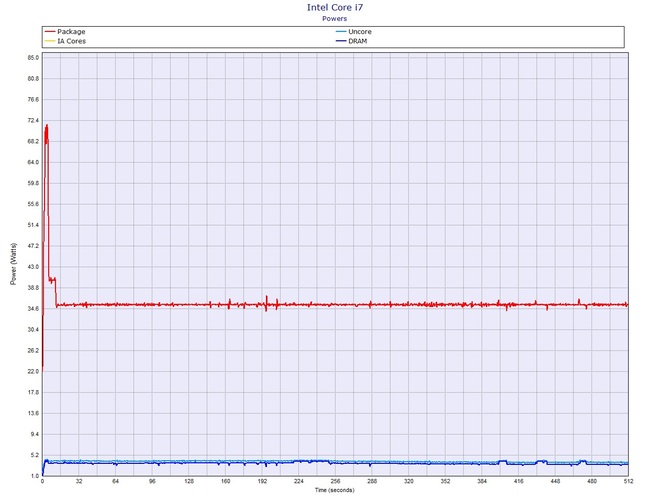Click the Package legend entry
Viewport: 670px width, 502px height.
click(x=65, y=32)
